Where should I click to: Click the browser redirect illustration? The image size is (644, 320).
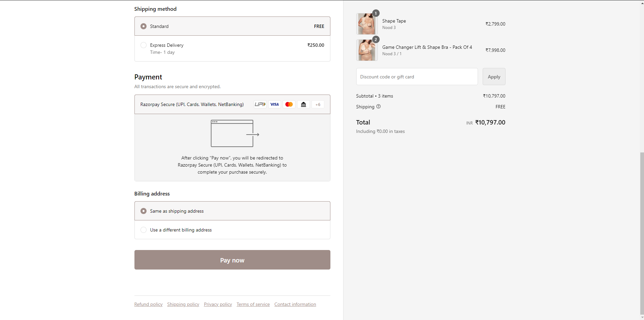(235, 134)
